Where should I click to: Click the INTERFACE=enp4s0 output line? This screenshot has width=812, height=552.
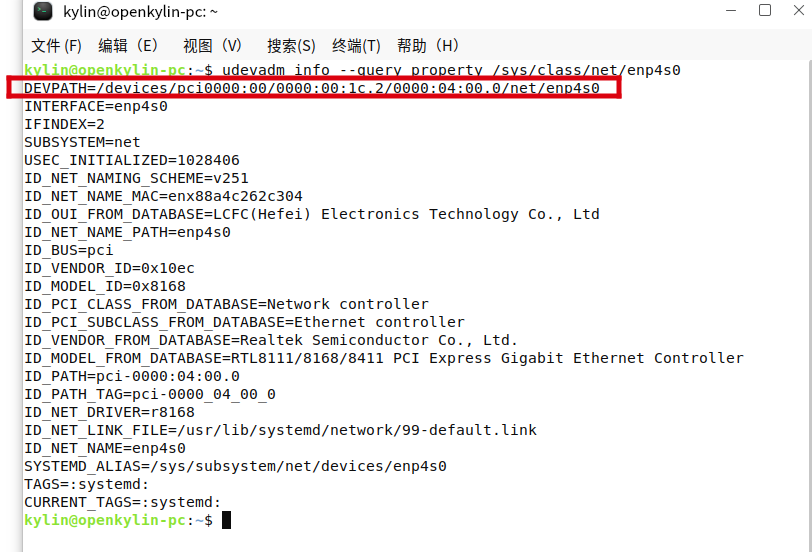[96, 106]
